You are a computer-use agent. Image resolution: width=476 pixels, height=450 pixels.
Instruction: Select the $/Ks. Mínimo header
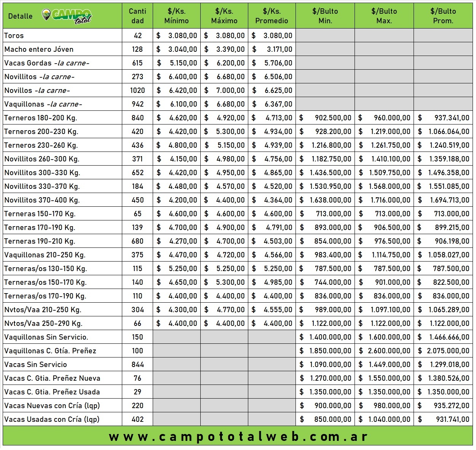click(x=176, y=16)
